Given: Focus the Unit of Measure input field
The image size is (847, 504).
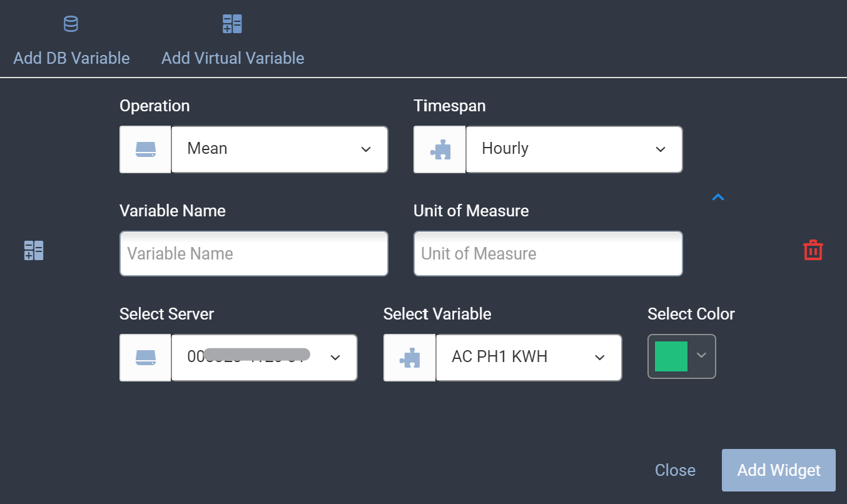Looking at the screenshot, I should point(547,253).
